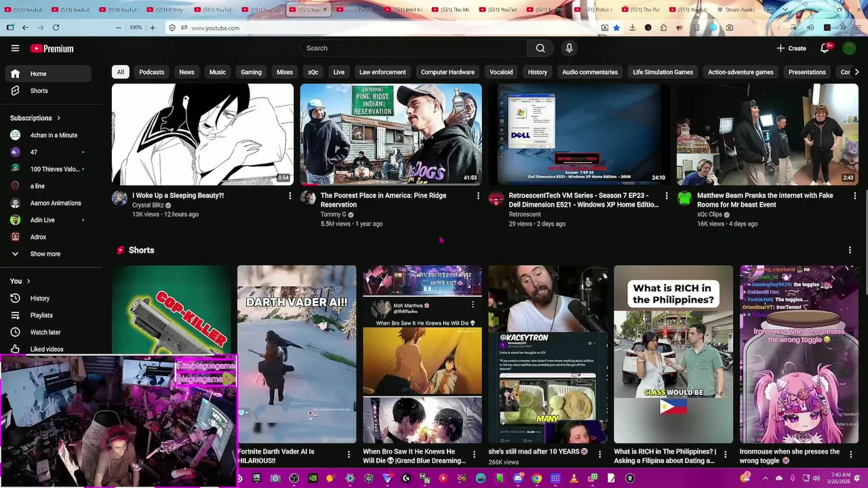Click the Create button

pyautogui.click(x=791, y=48)
